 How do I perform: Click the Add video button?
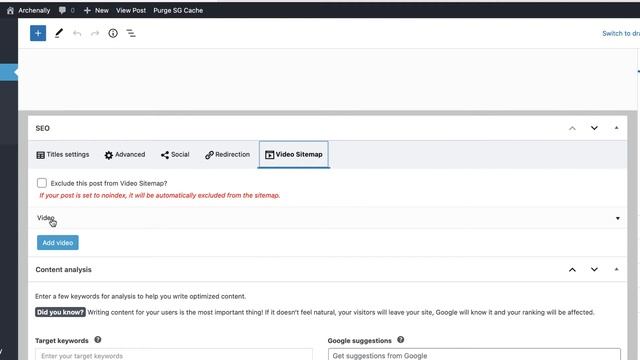[x=58, y=242]
